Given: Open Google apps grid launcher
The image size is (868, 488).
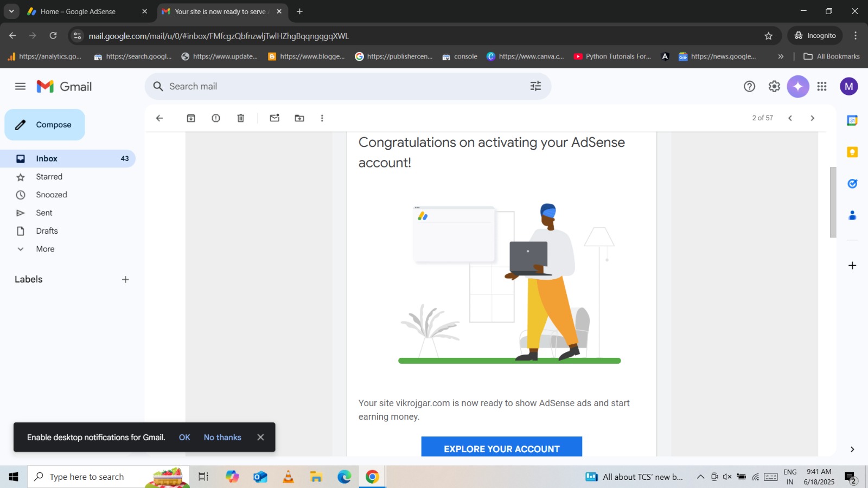Looking at the screenshot, I should pos(822,86).
